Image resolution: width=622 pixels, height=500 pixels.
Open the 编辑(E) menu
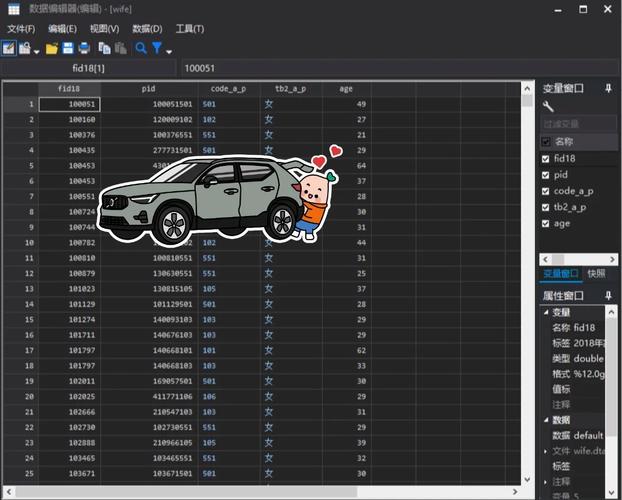point(62,29)
